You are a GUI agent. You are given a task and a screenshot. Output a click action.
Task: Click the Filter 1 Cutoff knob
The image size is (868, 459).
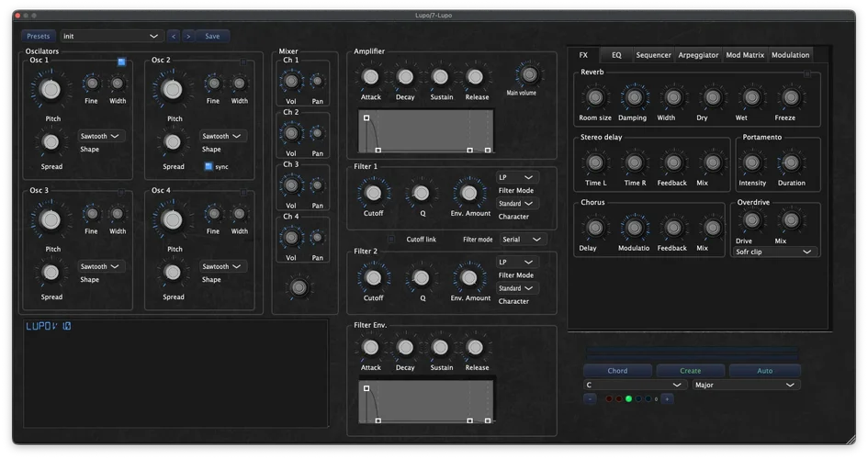pyautogui.click(x=373, y=193)
